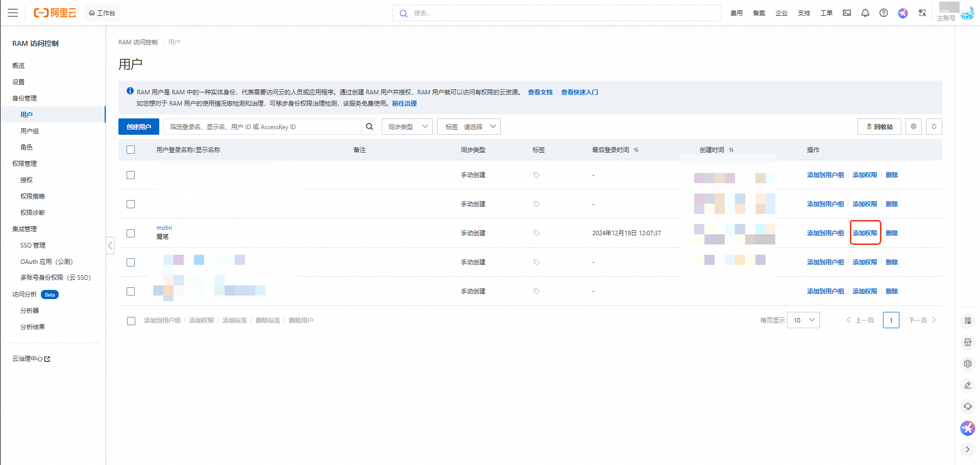
Task: Focus the user filter input field
Action: click(x=262, y=127)
